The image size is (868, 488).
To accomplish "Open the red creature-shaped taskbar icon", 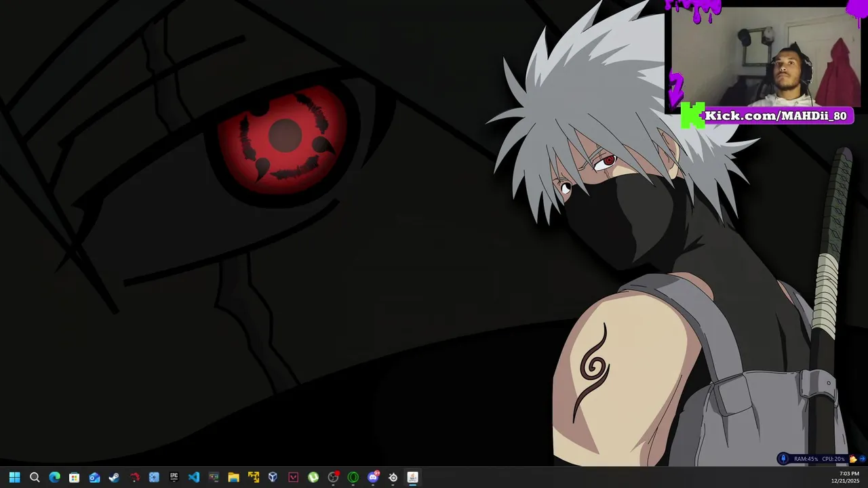I will [134, 478].
